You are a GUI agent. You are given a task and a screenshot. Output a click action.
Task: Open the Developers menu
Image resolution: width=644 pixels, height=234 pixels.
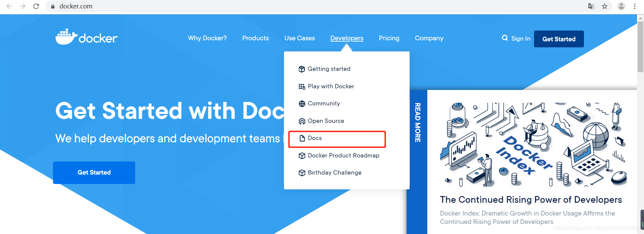click(x=347, y=38)
